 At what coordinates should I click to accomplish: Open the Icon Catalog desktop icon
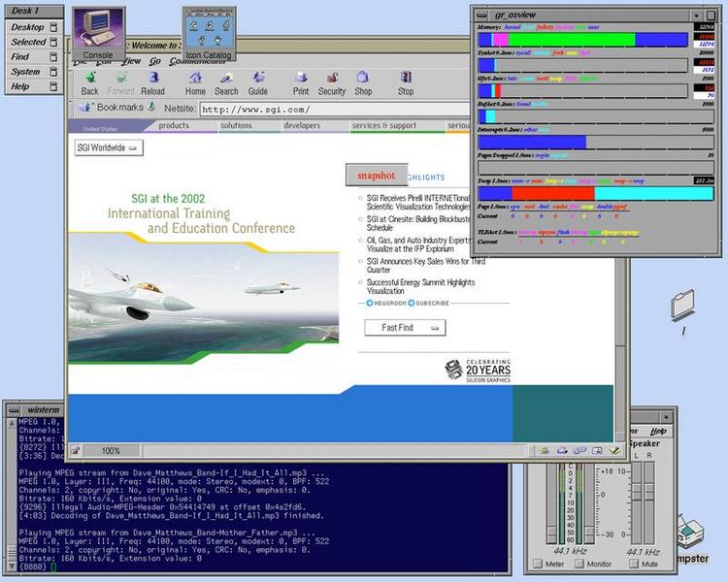(209, 33)
